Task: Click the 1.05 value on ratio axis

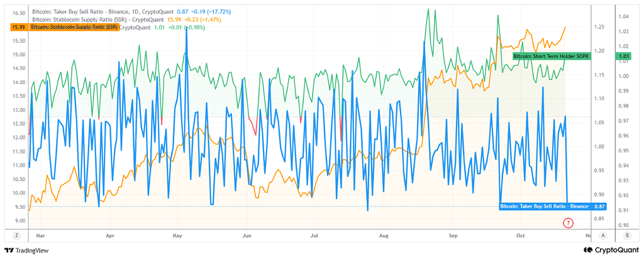Action: point(599,123)
